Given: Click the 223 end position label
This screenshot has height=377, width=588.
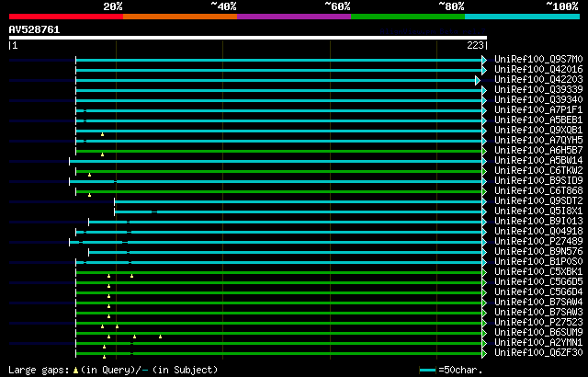Looking at the screenshot, I should [475, 46].
